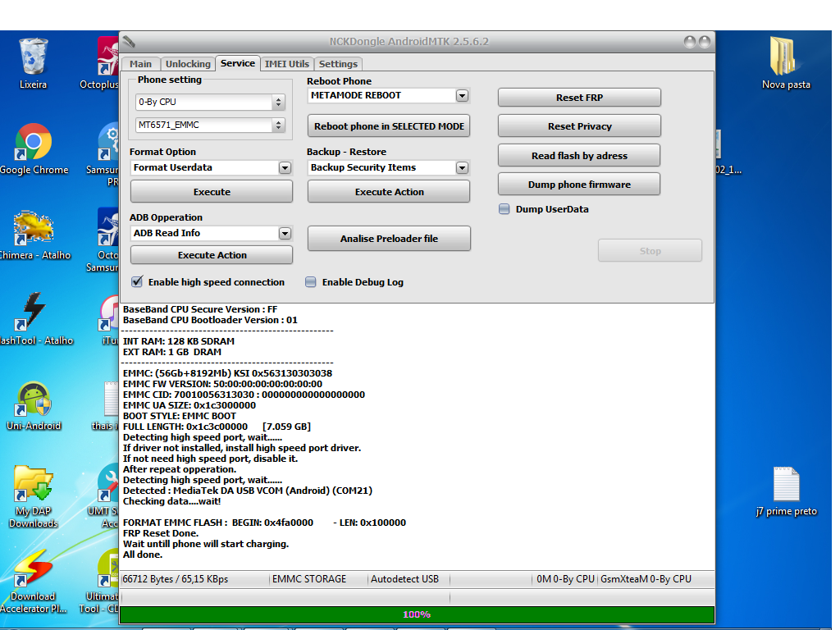
Task: Select the FlashTool - Atalho lightning shortcut
Action: click(x=35, y=319)
